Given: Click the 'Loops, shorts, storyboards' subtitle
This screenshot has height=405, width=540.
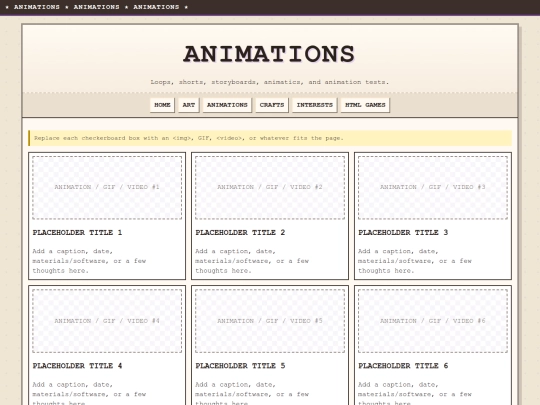Looking at the screenshot, I should pyautogui.click(x=269, y=82).
